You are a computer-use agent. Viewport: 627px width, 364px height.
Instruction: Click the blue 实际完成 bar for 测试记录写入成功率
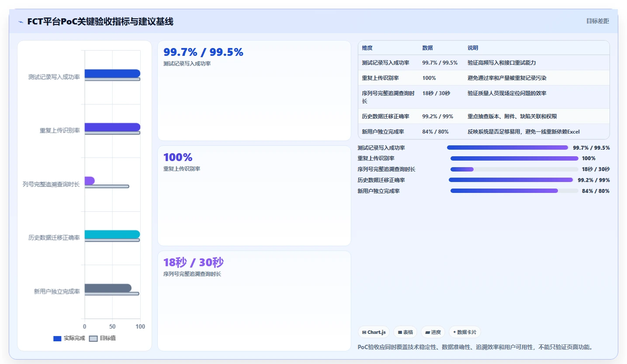pyautogui.click(x=112, y=73)
